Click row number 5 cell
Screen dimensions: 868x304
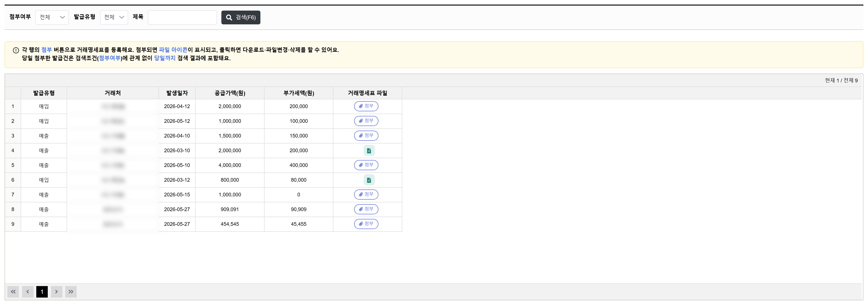coord(13,165)
